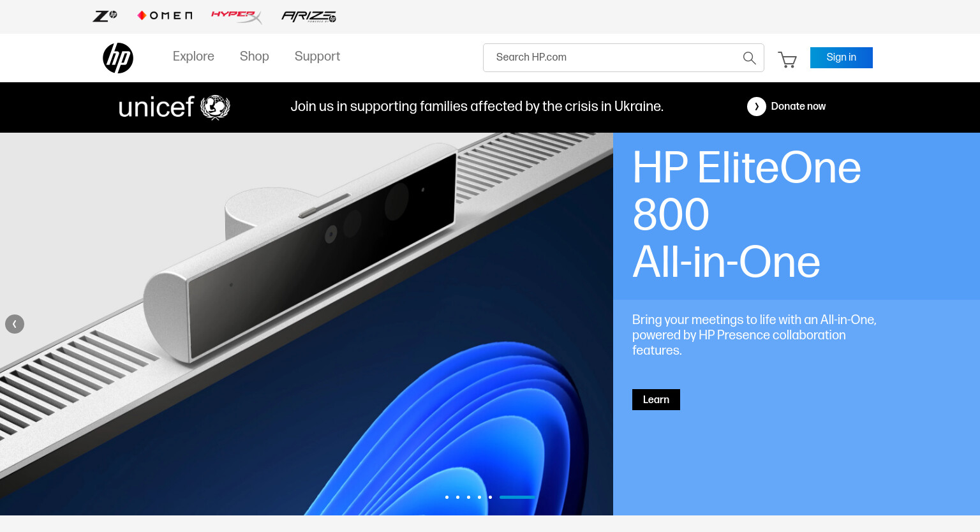Open the UNICEF Ukraine banner text

click(477, 107)
